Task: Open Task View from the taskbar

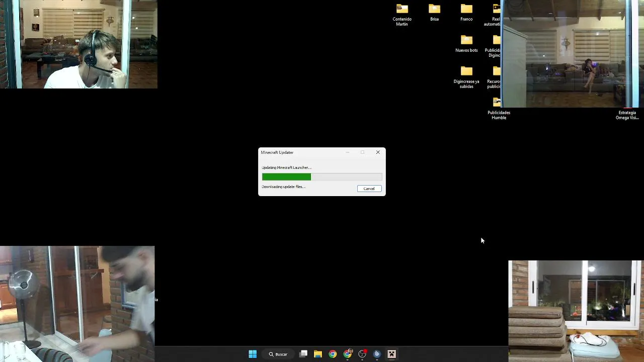Action: [x=303, y=354]
